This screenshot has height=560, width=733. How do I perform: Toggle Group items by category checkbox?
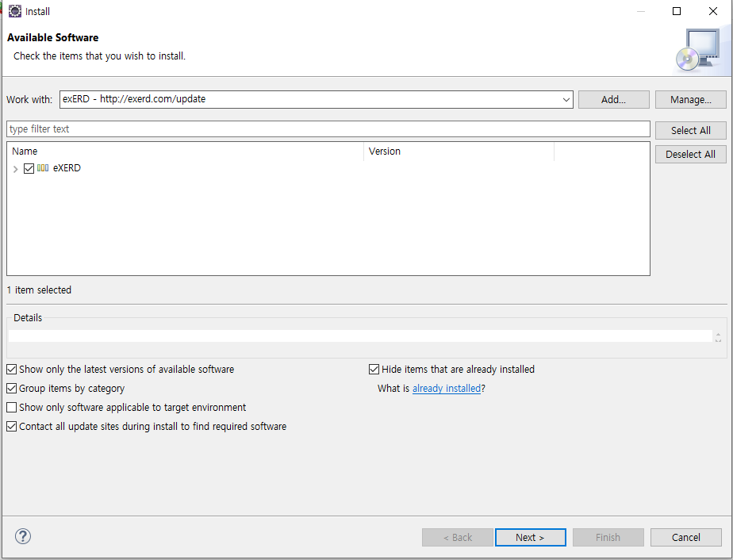point(12,389)
